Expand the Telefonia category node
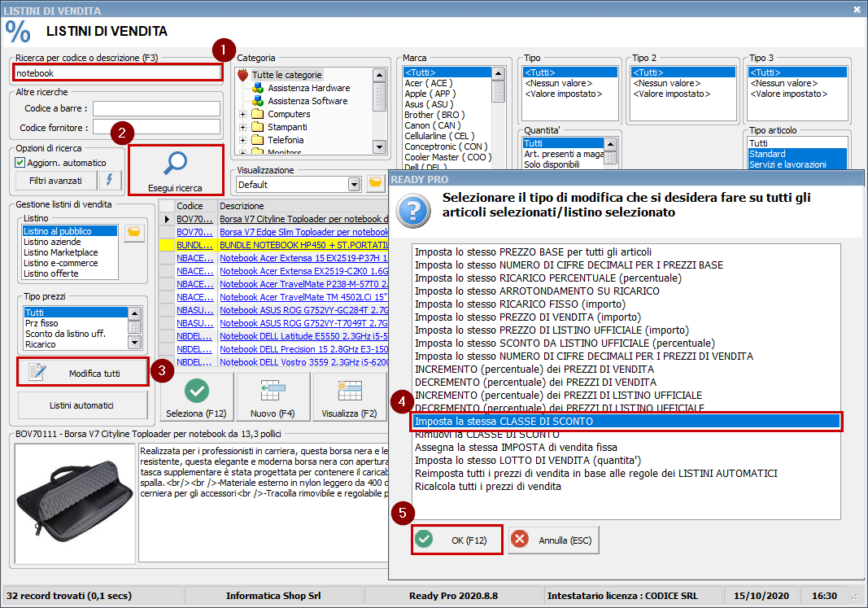Viewport: 868px width, 608px height. (242, 140)
